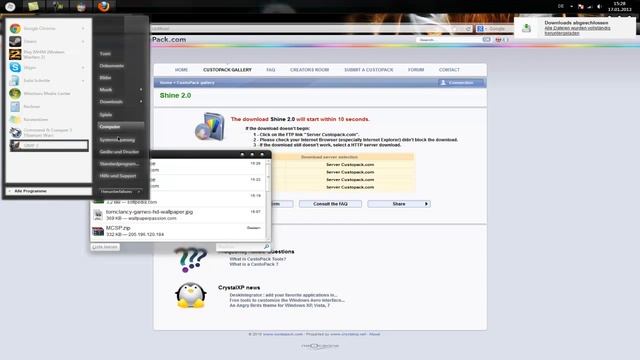This screenshot has height=360, width=640.
Task: Expand the Steam jump list arrow
Action: click(x=83, y=41)
